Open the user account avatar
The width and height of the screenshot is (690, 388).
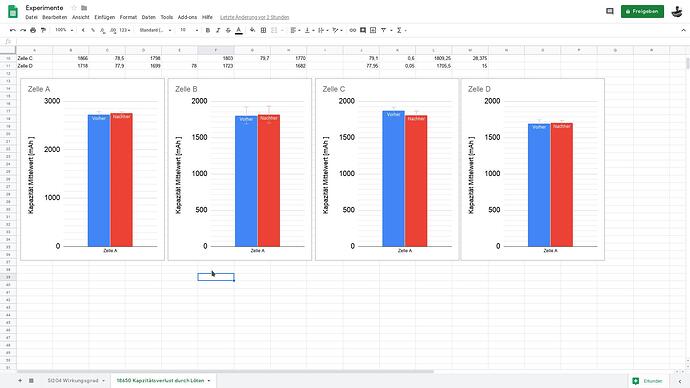click(677, 11)
